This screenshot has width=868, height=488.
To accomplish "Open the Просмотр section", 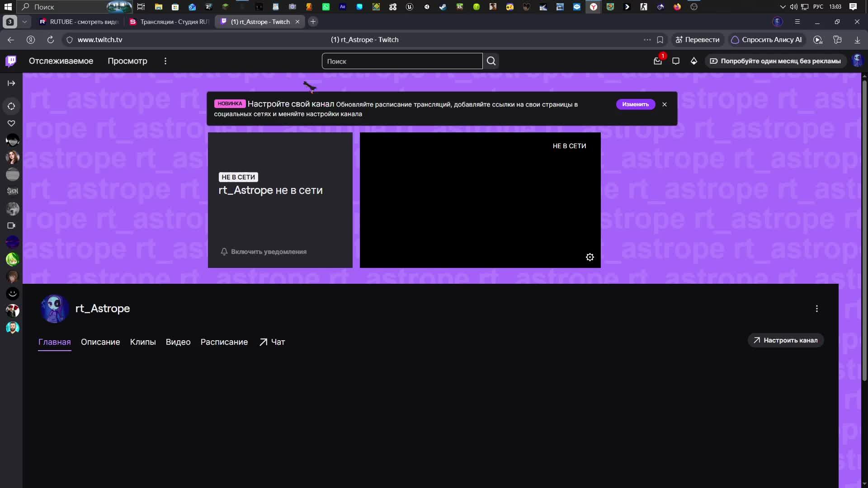I will pos(127,61).
